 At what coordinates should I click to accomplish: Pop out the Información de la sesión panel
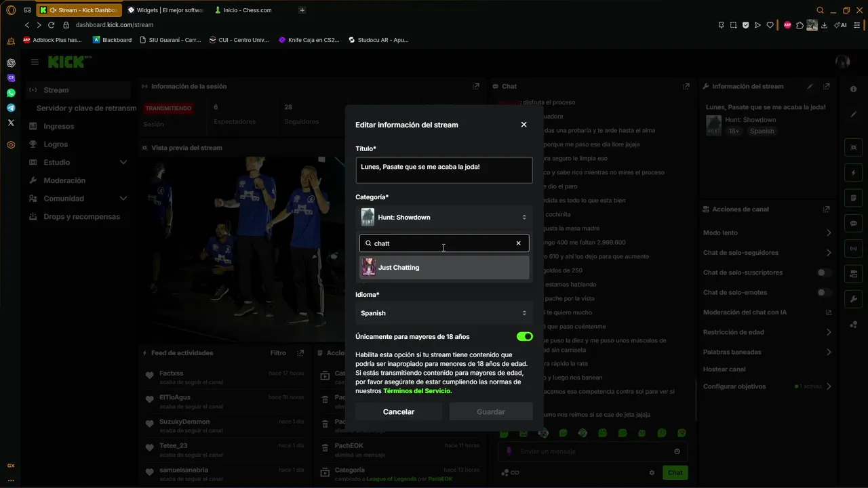click(476, 87)
